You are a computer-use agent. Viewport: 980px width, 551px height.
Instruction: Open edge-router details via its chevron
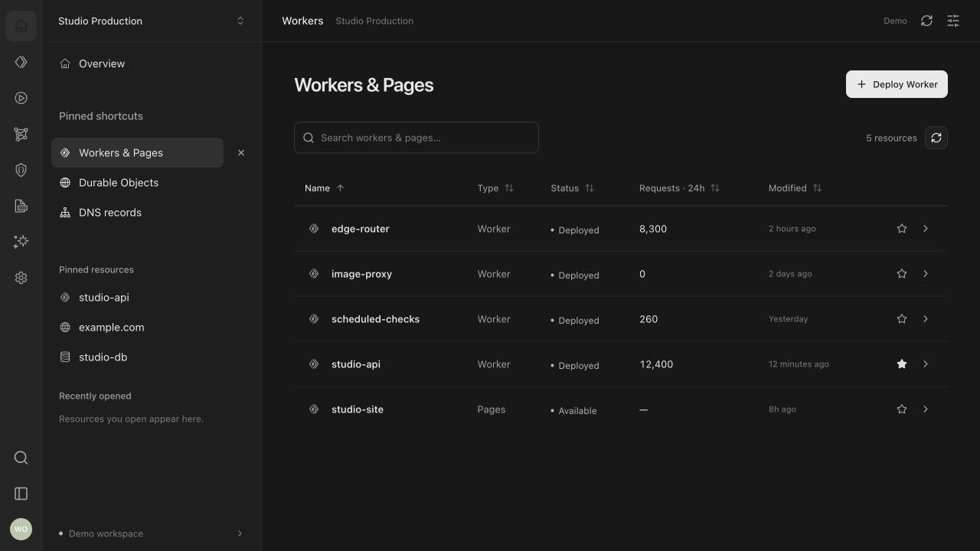[x=926, y=229]
